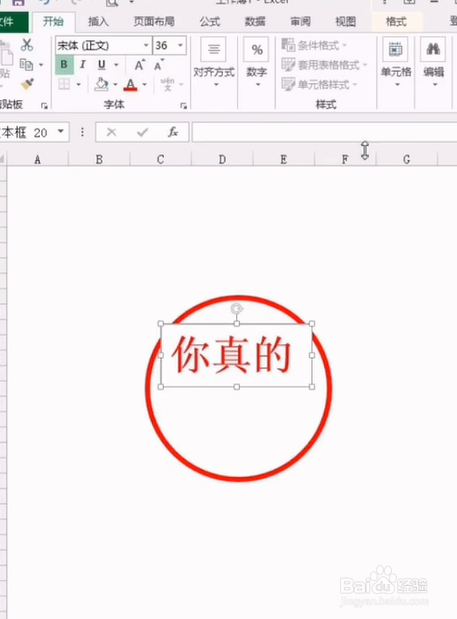457x619 pixels.
Task: Click the formula bar Enter checkmark icon
Action: [x=142, y=132]
